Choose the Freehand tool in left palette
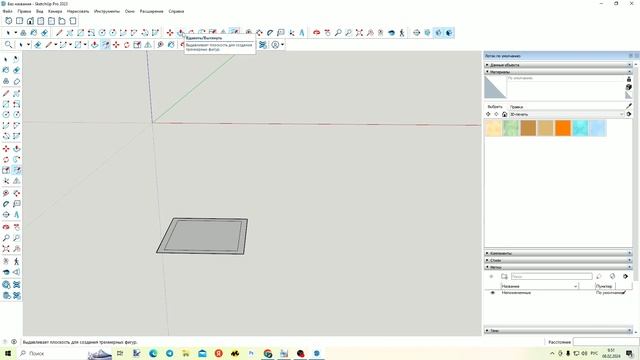The image size is (640, 360). pyautogui.click(x=16, y=93)
